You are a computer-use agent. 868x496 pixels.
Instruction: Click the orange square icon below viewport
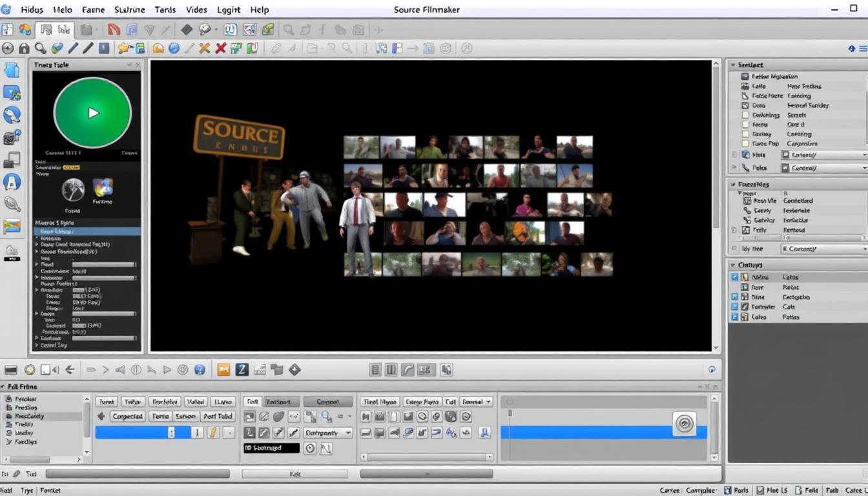(223, 369)
